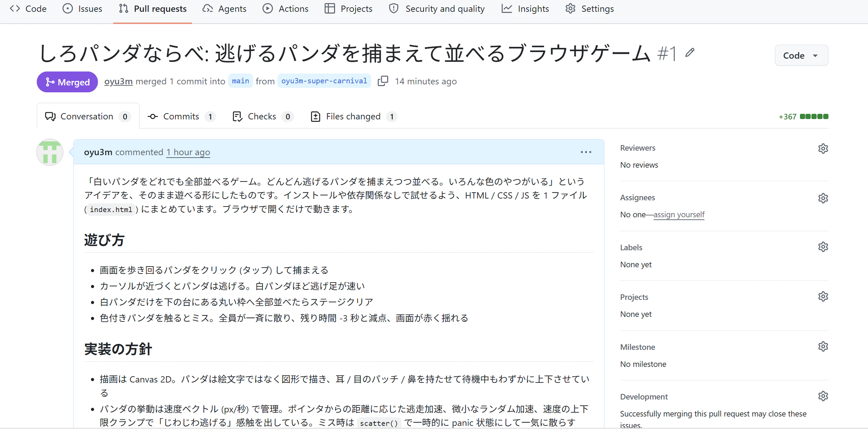Click the +367 diffstat indicator

click(x=803, y=117)
